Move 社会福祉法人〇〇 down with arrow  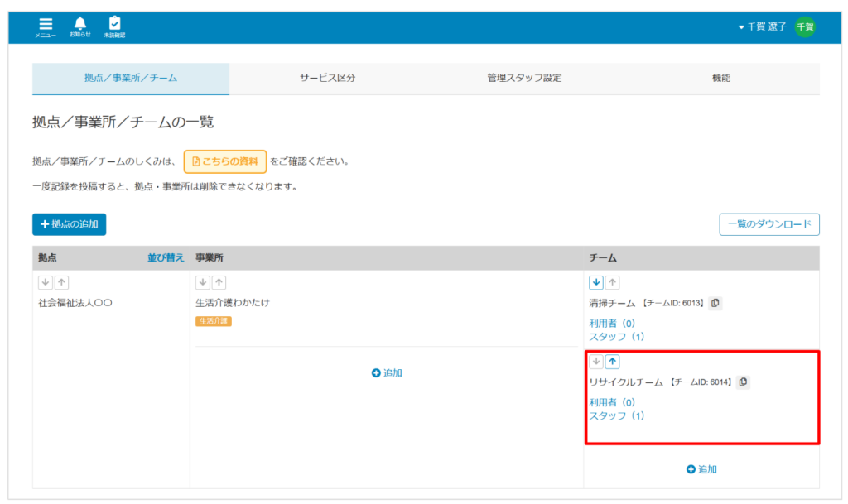46,282
